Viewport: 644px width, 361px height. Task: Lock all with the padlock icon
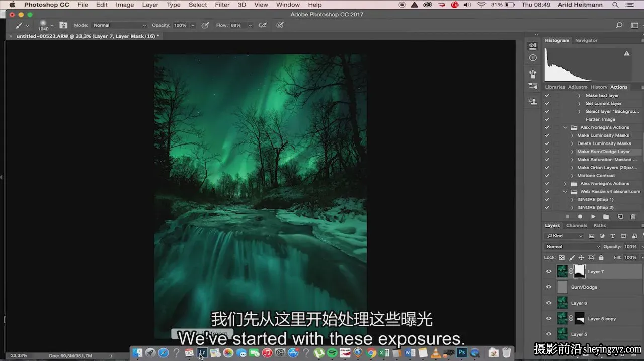coord(601,257)
